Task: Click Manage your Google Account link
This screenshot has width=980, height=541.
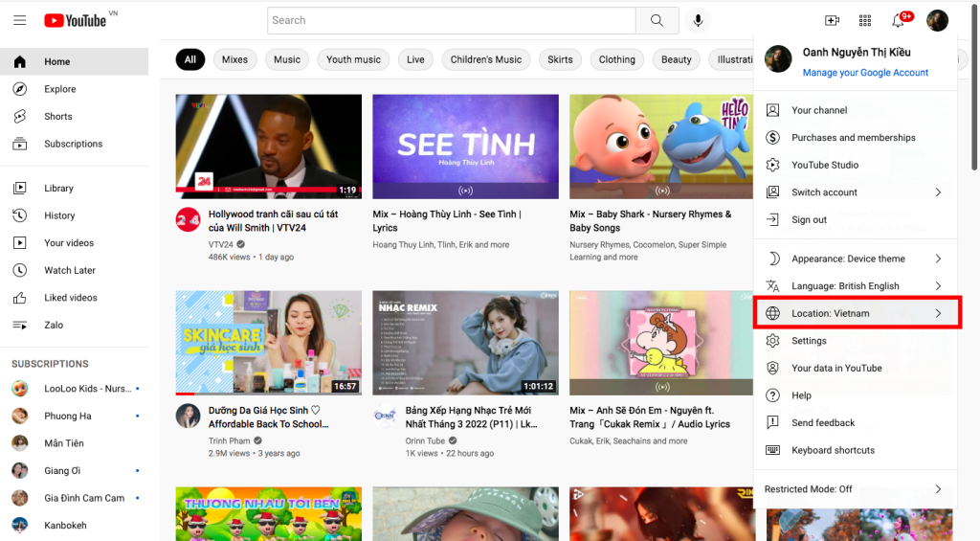Action: click(x=865, y=73)
